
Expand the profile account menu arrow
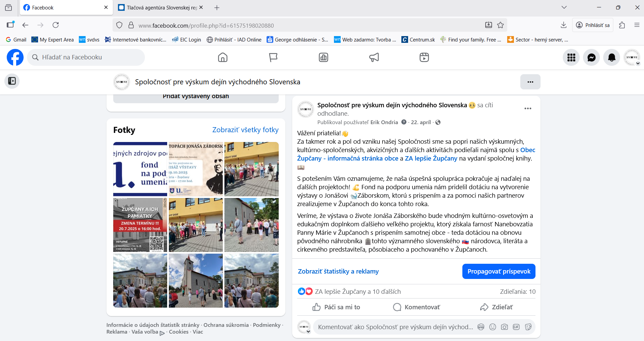coord(638,63)
